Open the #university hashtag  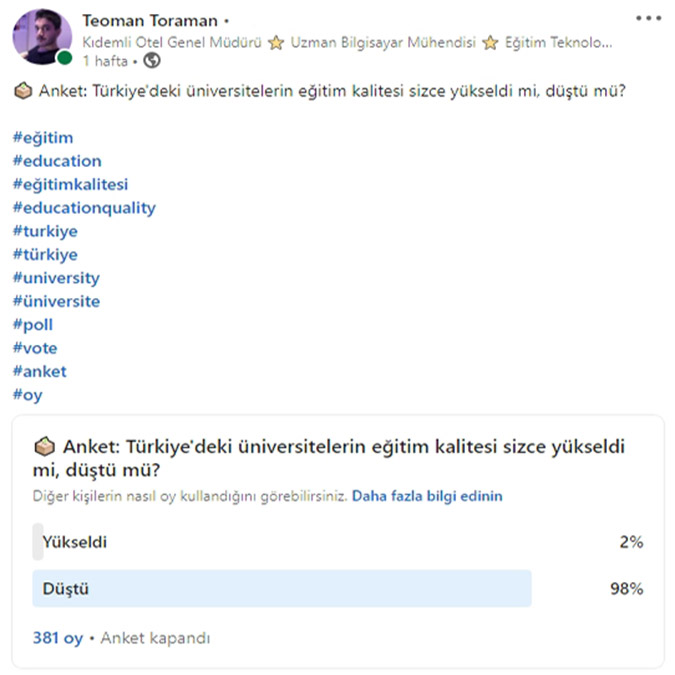coord(56,278)
